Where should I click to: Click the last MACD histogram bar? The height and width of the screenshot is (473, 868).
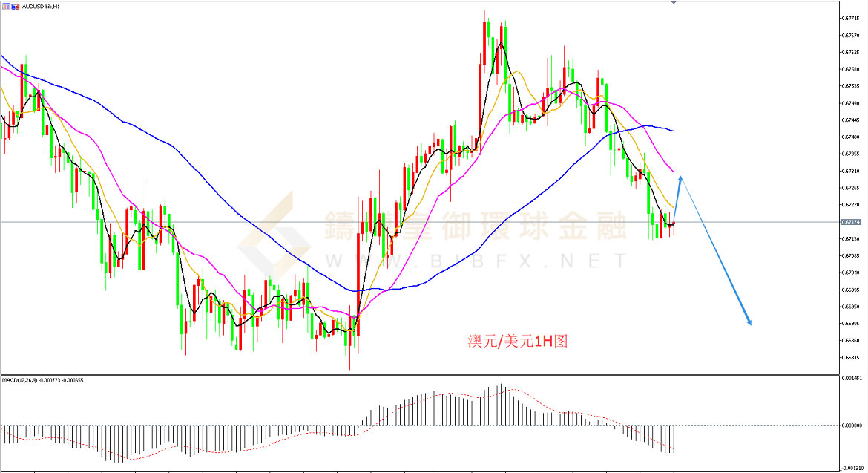coord(674,439)
